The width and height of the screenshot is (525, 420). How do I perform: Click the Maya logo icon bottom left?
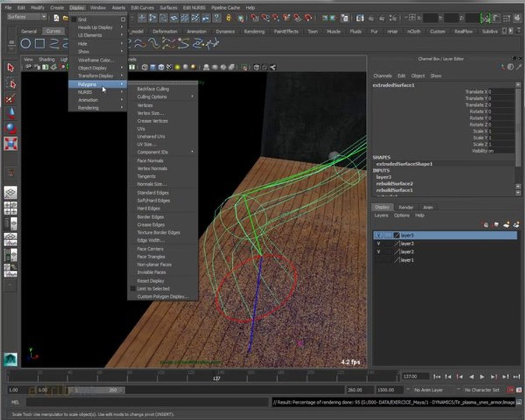click(x=10, y=359)
